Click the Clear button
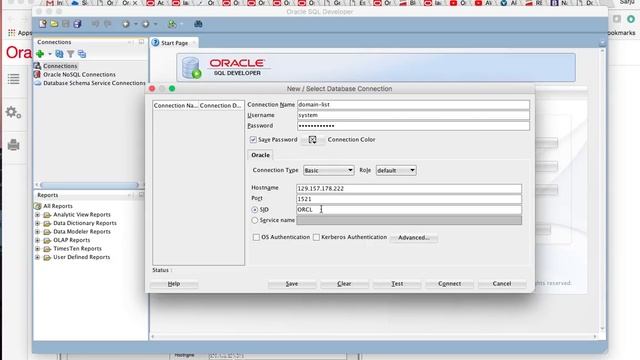Screen dimensions: 640x360 click(344, 284)
